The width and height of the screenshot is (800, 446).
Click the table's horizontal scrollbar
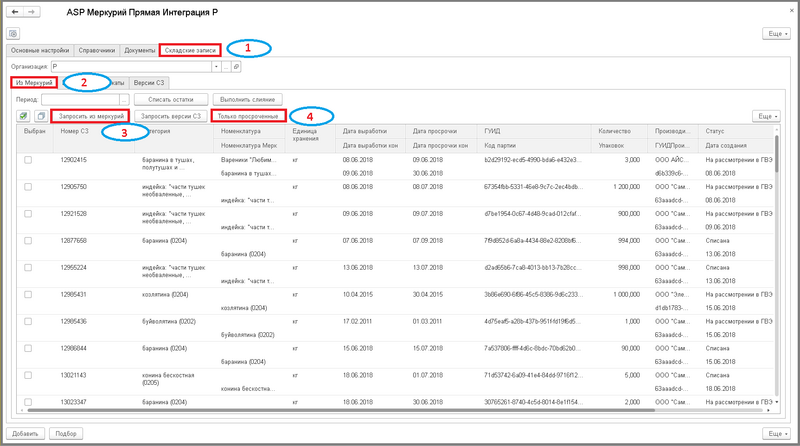coord(342,410)
